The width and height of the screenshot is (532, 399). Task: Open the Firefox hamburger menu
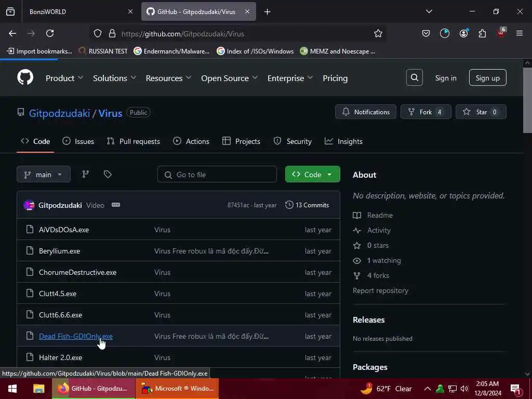(x=519, y=33)
